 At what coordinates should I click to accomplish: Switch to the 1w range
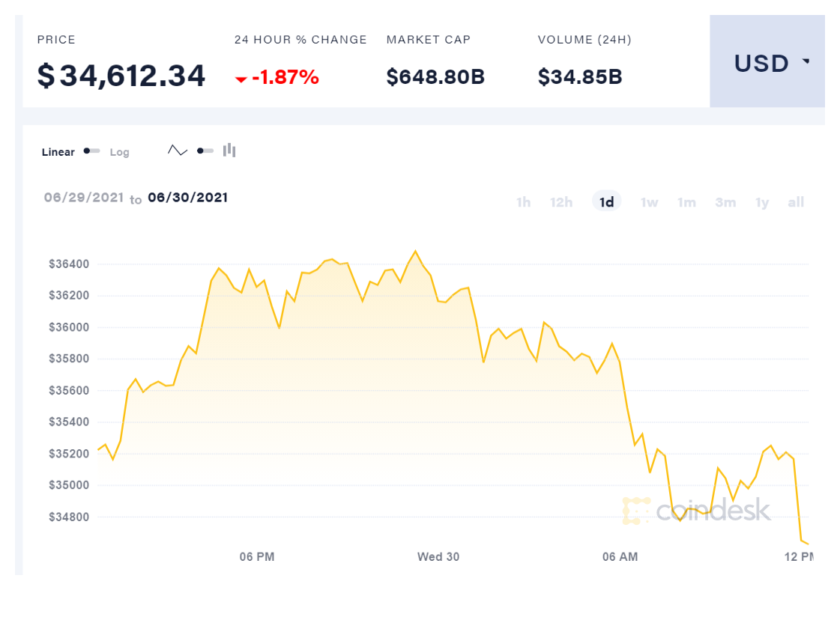(649, 202)
